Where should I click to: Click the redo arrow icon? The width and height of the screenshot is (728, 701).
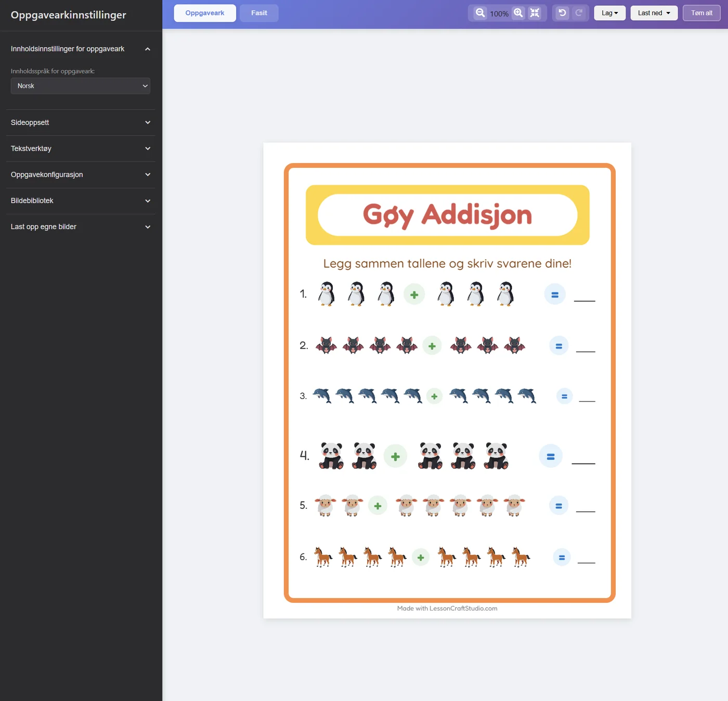click(579, 13)
